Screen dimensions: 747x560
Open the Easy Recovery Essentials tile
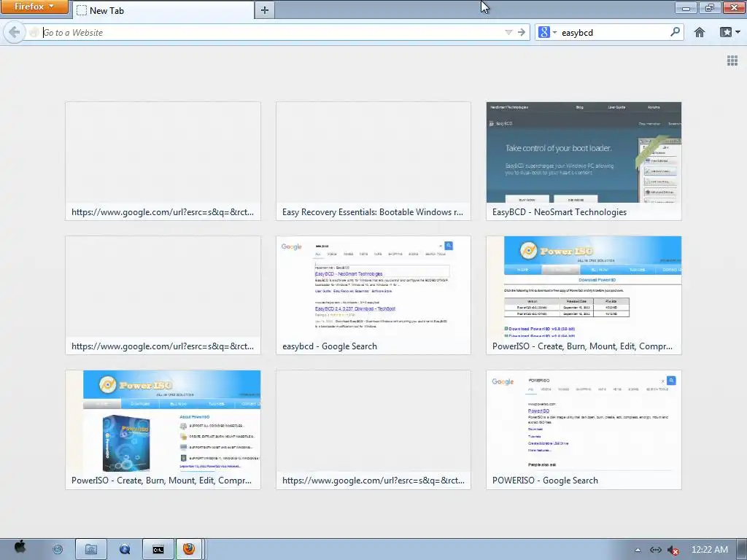373,161
